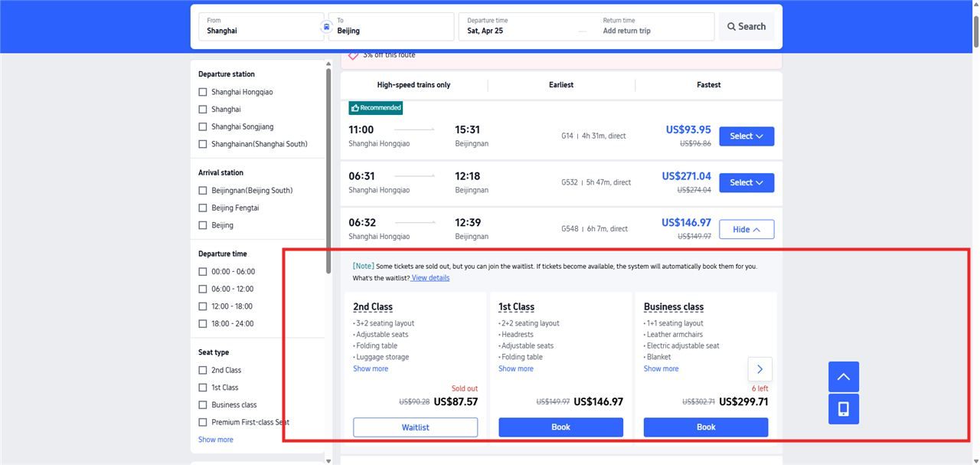Screen dimensions: 980x465
Task: Expand the G532 train Select dropdown
Action: 746,182
